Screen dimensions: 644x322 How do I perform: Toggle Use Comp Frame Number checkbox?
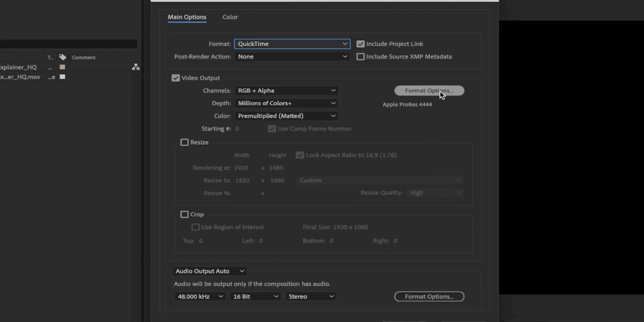click(x=272, y=129)
